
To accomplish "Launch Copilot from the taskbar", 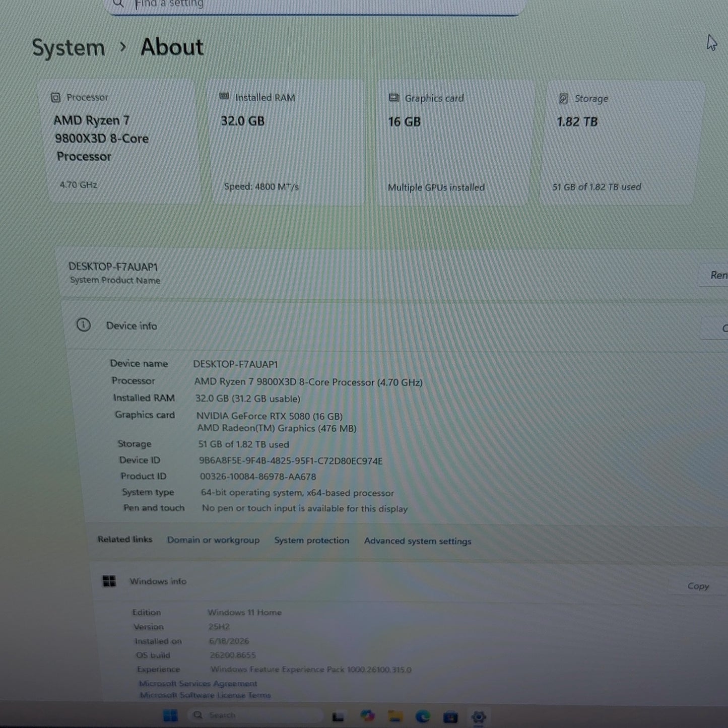I will click(x=367, y=716).
